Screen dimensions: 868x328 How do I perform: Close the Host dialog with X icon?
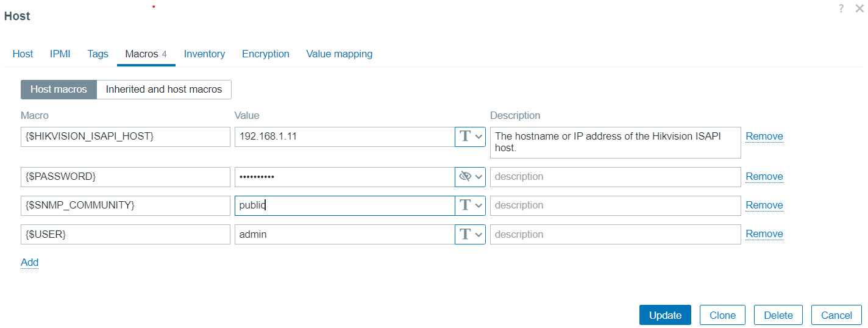858,9
